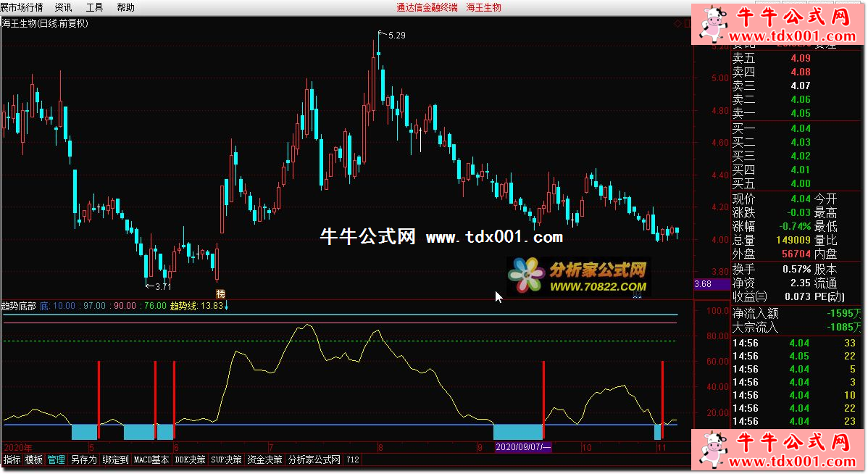
Task: Click the 14:56 tick row with volume 3
Action: 794,383
